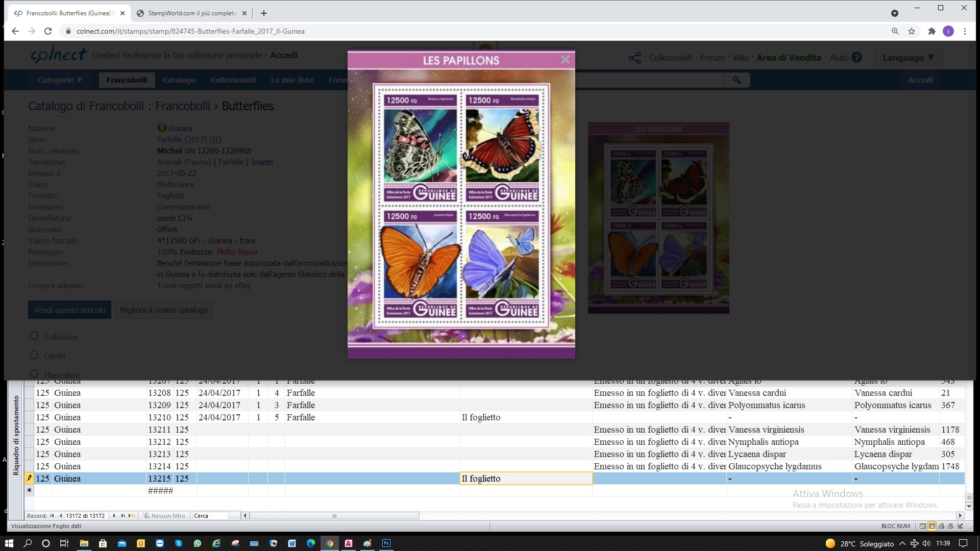
Task: Open the Farfalle (2017) (II) series link
Action: pyautogui.click(x=189, y=139)
